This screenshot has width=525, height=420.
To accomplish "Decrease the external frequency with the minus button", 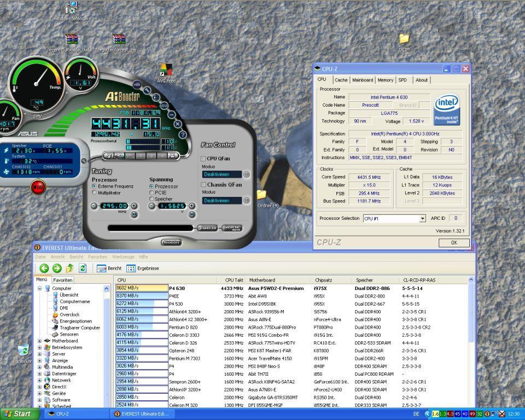I will click(x=94, y=206).
